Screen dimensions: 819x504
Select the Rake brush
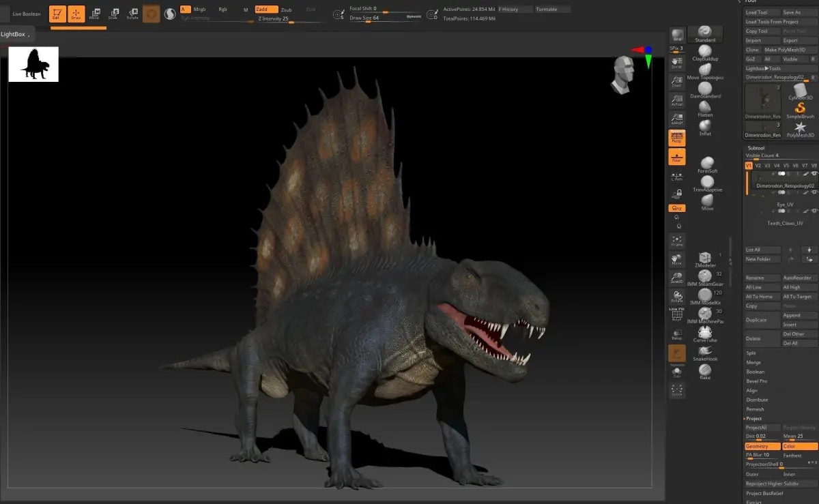pos(705,372)
